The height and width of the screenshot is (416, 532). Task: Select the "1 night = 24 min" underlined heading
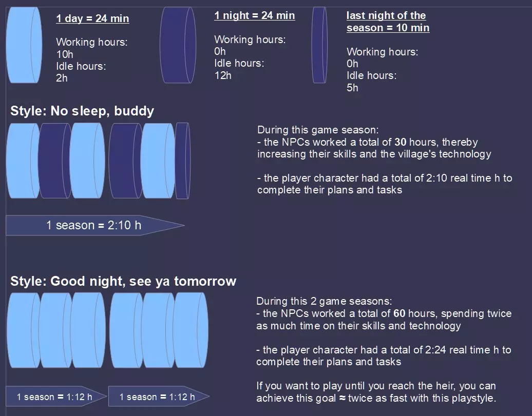(x=254, y=15)
